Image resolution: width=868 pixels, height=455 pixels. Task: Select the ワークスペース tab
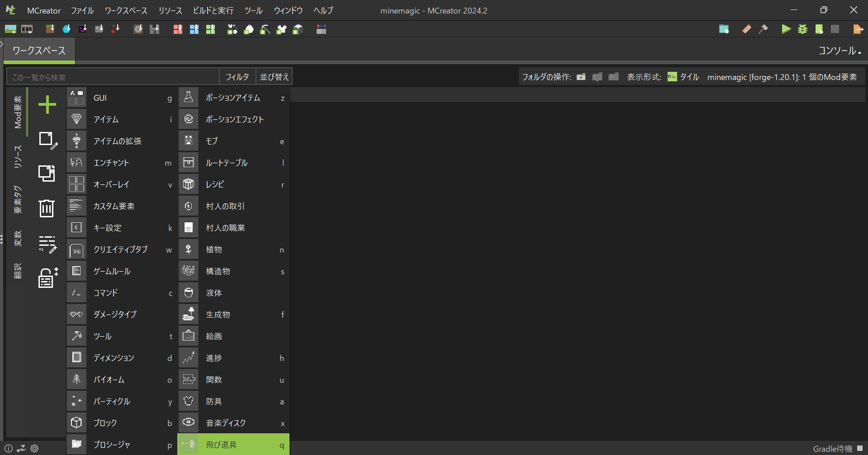[x=39, y=51]
